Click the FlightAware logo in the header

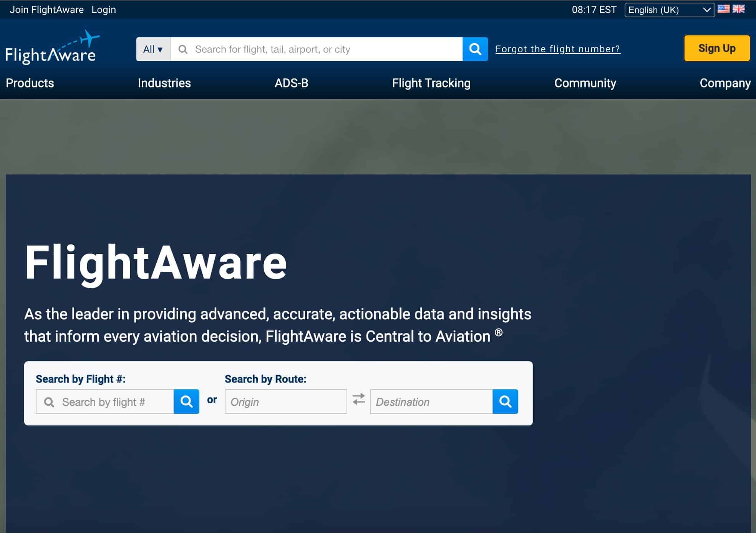[x=53, y=47]
